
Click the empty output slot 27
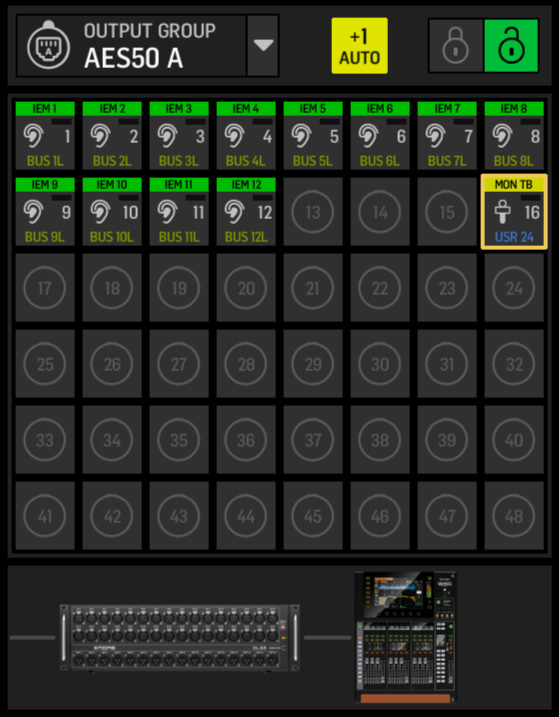click(x=179, y=364)
